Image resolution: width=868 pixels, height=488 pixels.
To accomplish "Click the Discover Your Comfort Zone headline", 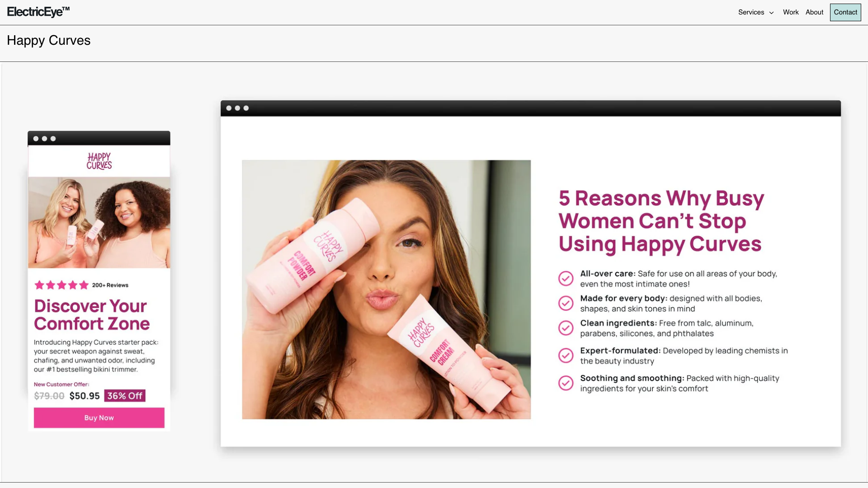I will (92, 314).
